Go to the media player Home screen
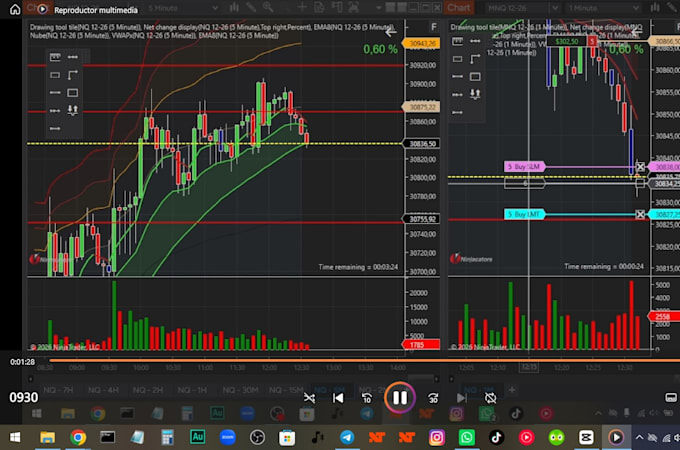The height and width of the screenshot is (450, 680). (15, 10)
